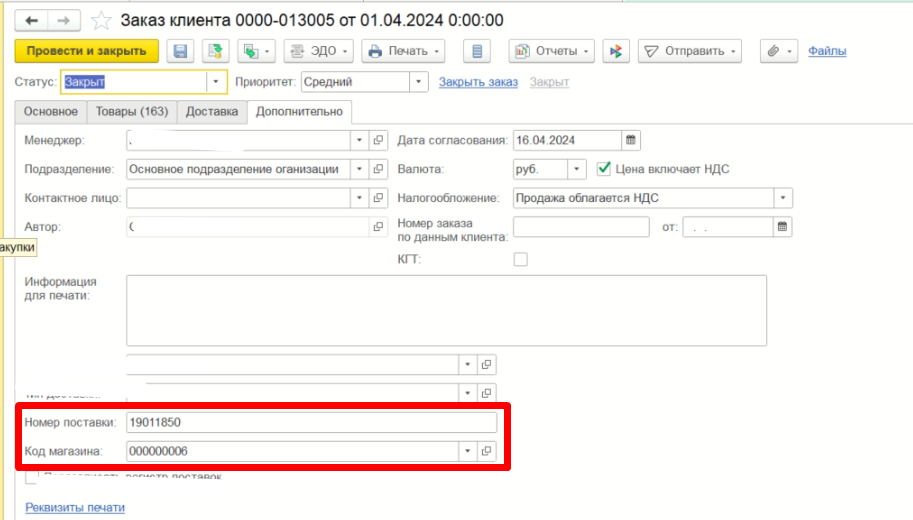Open the create-based-on icon dropdown
The width and height of the screenshot is (913, 520).
(256, 51)
